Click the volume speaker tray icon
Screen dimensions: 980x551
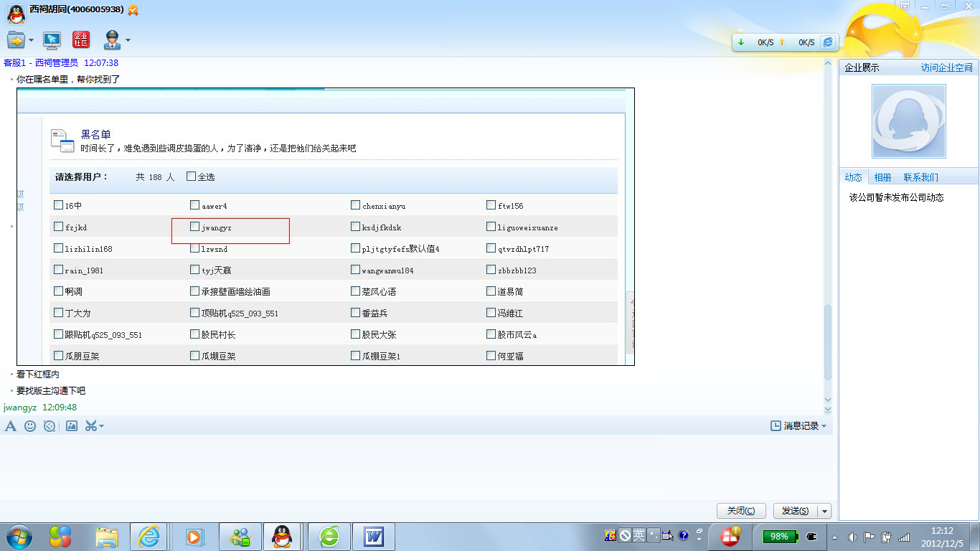pyautogui.click(x=852, y=537)
